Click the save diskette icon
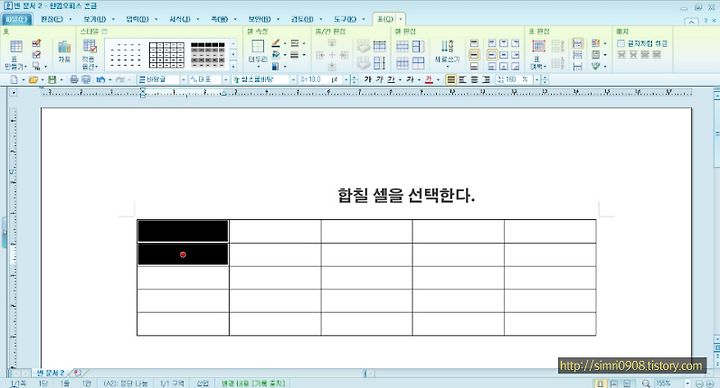This screenshot has width=720, height=388. (x=52, y=79)
